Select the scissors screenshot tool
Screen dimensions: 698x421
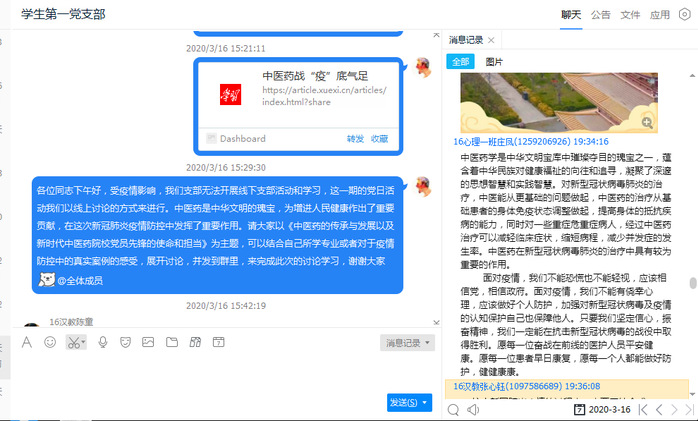[x=72, y=342]
